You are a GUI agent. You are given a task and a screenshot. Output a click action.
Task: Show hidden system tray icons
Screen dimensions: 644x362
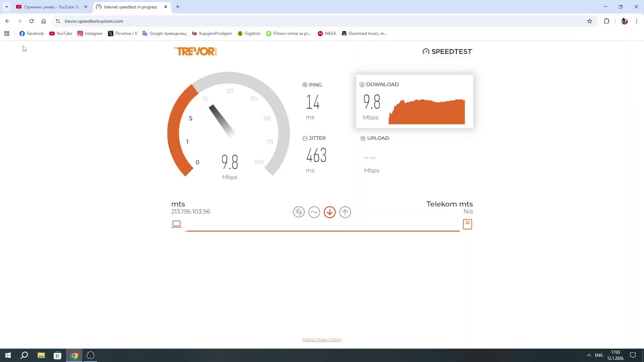tap(589, 355)
